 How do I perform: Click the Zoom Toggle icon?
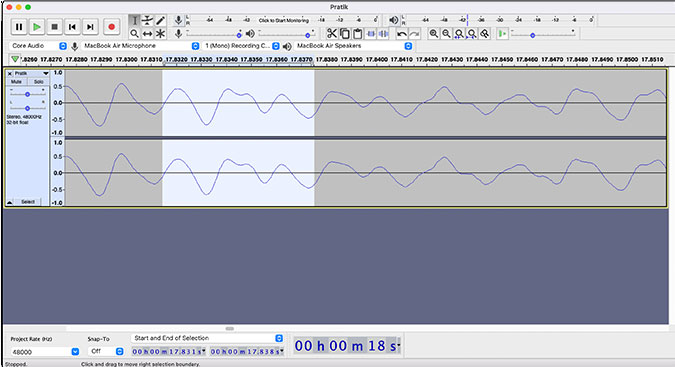click(x=484, y=34)
